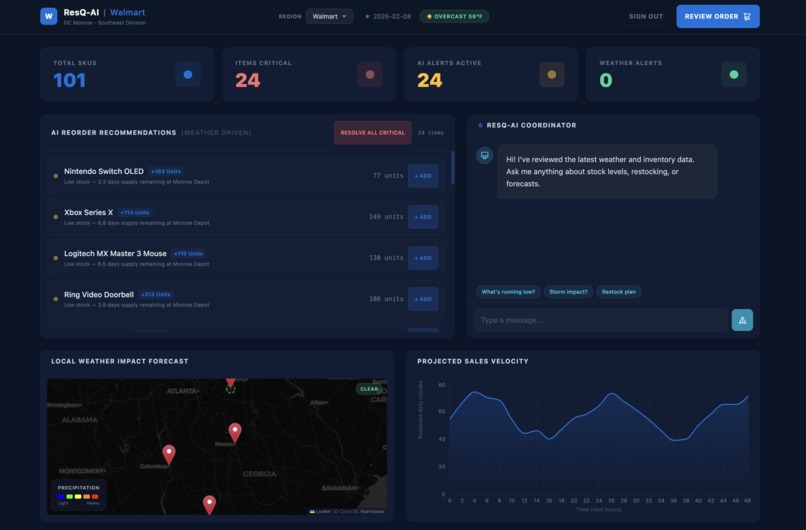Click the Nintendo Switch OLED +193 Units tag

pyautogui.click(x=166, y=171)
